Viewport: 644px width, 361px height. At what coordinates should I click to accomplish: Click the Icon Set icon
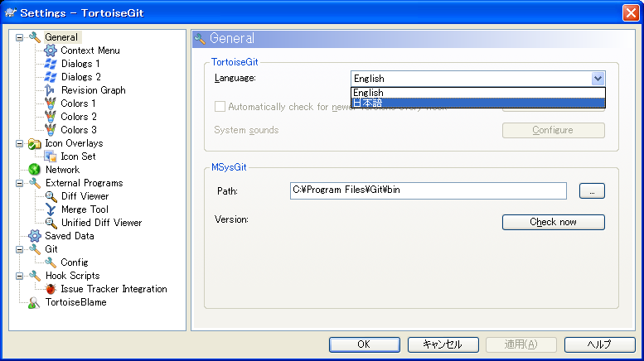point(51,156)
